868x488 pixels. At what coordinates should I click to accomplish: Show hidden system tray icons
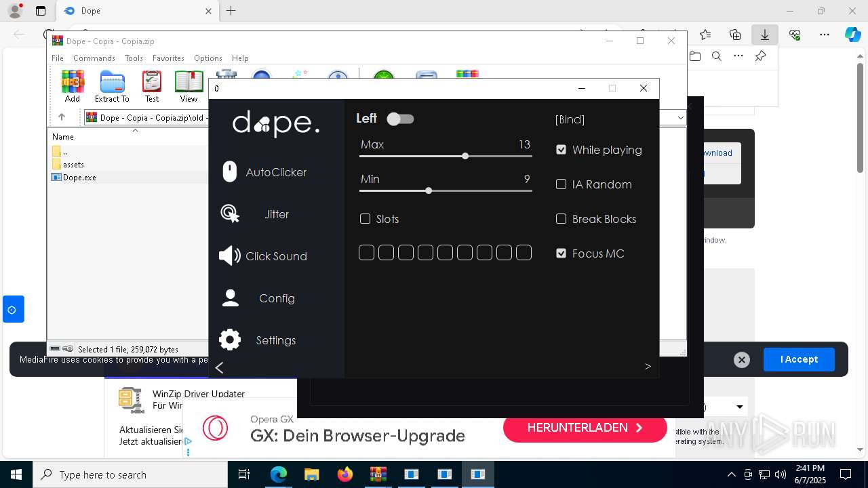click(731, 474)
